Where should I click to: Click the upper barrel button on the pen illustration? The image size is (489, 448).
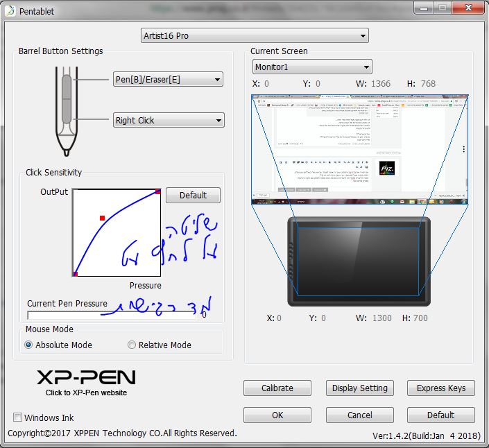point(67,87)
